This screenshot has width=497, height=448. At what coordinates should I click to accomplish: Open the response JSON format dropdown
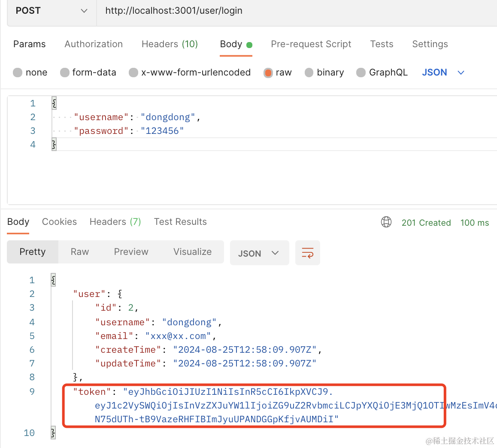[x=259, y=253]
